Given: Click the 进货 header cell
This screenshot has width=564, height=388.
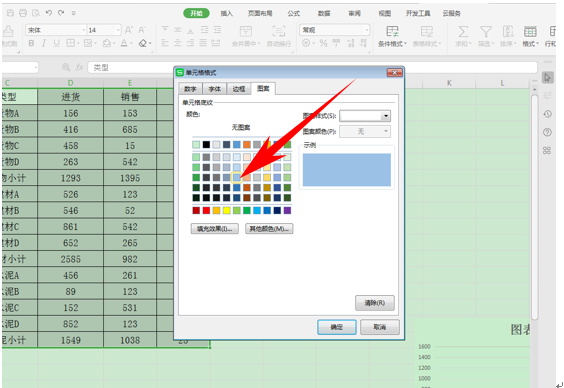Looking at the screenshot, I should point(70,97).
